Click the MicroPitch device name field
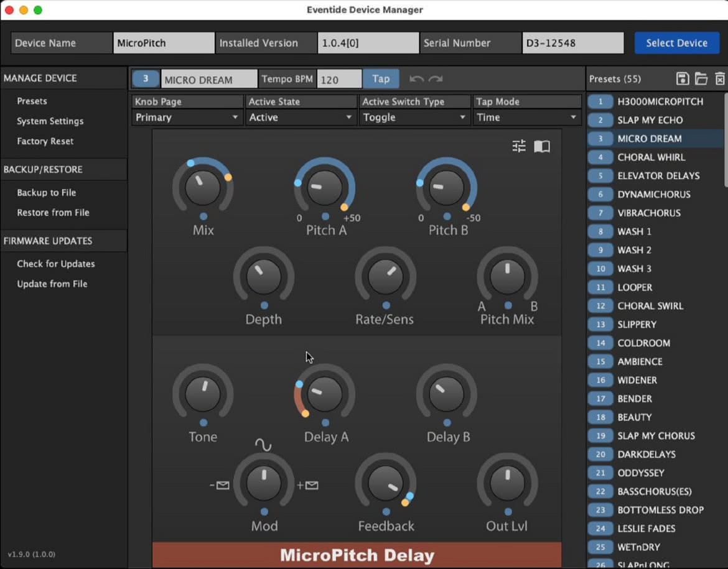This screenshot has height=569, width=728. coord(164,43)
